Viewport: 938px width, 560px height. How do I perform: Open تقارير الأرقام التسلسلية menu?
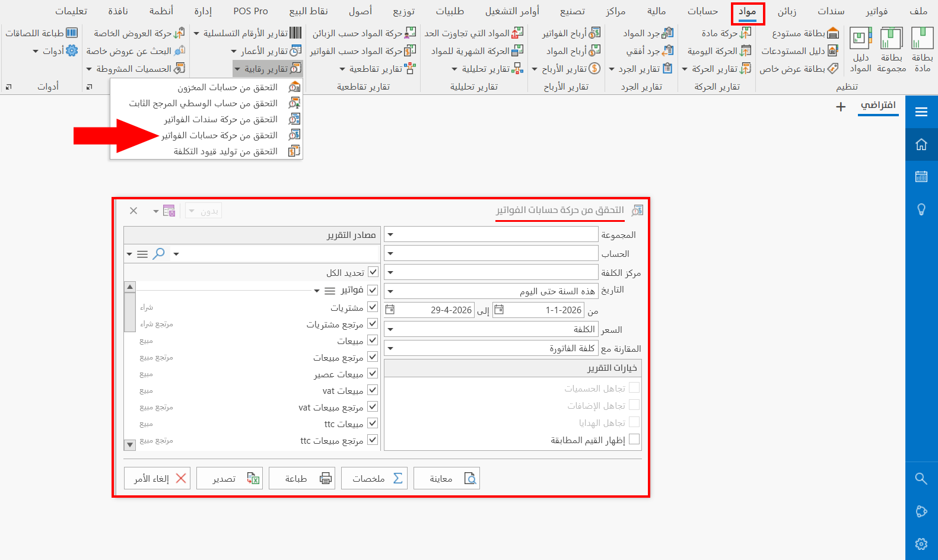[247, 33]
